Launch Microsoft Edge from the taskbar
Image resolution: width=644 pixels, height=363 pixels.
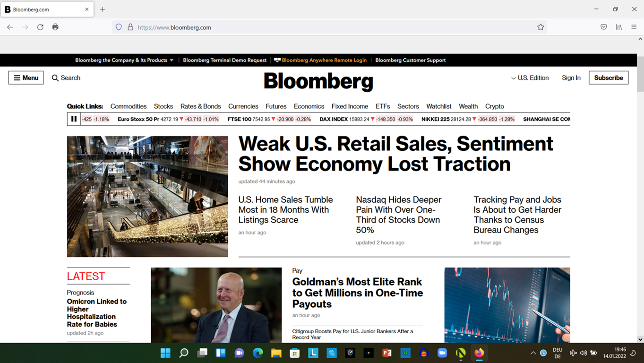[x=258, y=353]
